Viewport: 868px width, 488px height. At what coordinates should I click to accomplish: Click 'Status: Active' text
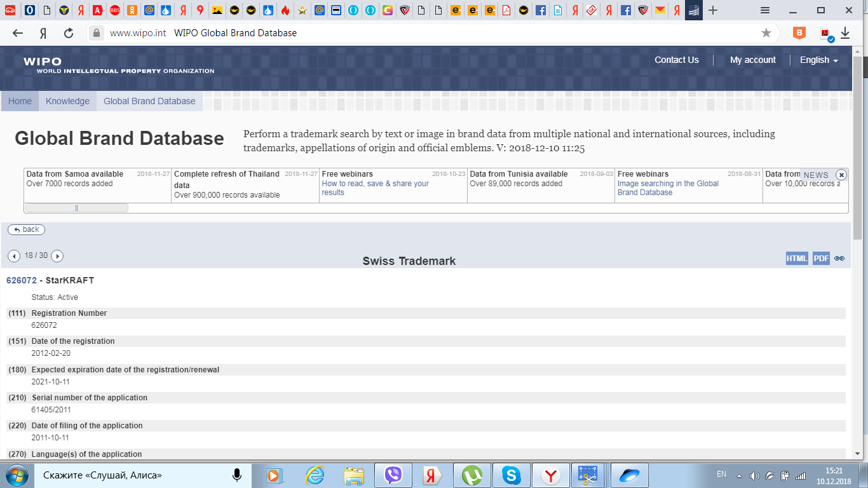tap(55, 297)
